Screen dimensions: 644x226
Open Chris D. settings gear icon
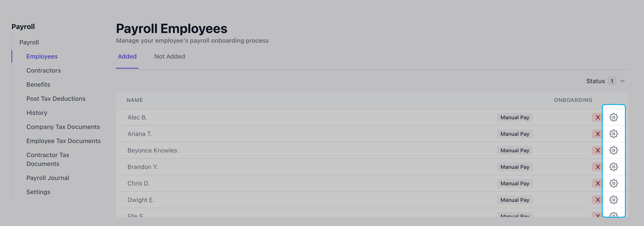coord(613,183)
